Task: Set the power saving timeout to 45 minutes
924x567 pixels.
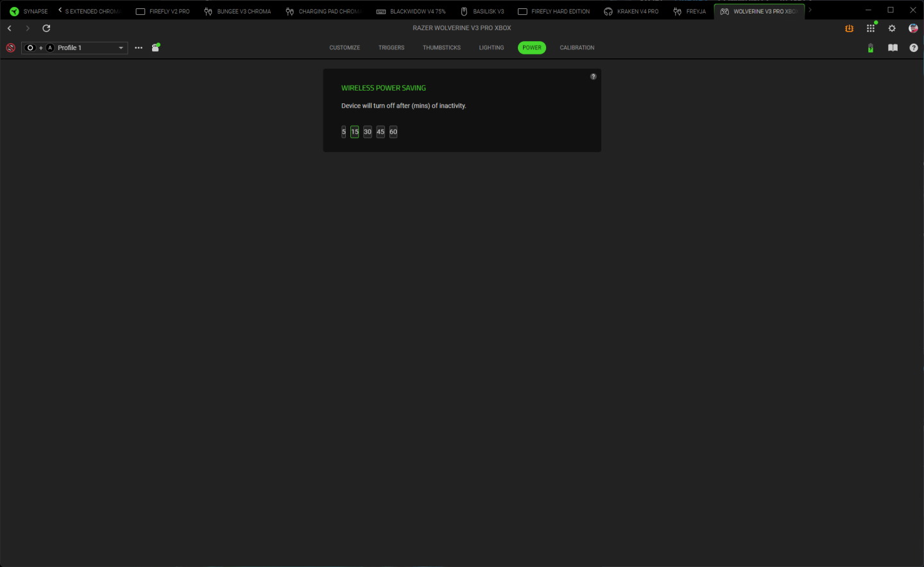Action: click(381, 132)
